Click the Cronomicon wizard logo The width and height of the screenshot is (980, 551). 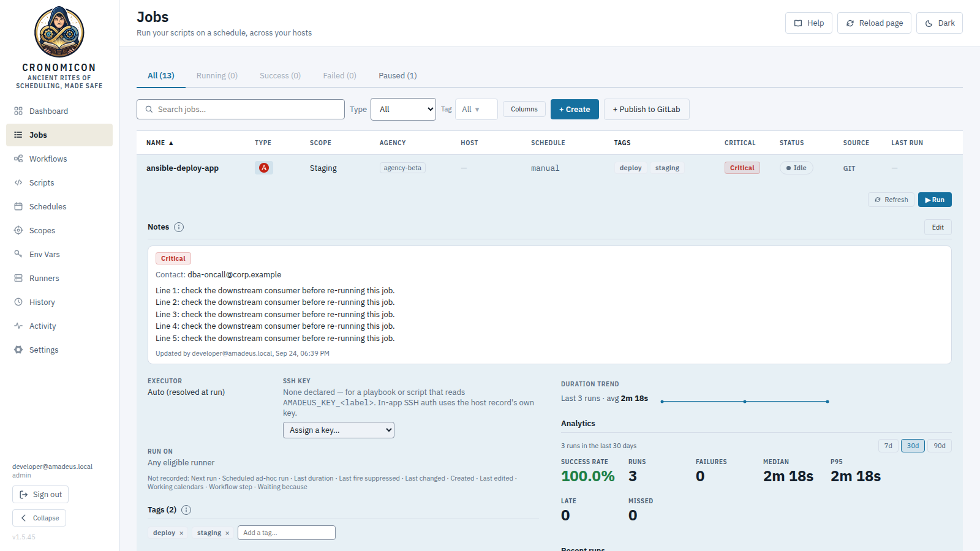[59, 32]
